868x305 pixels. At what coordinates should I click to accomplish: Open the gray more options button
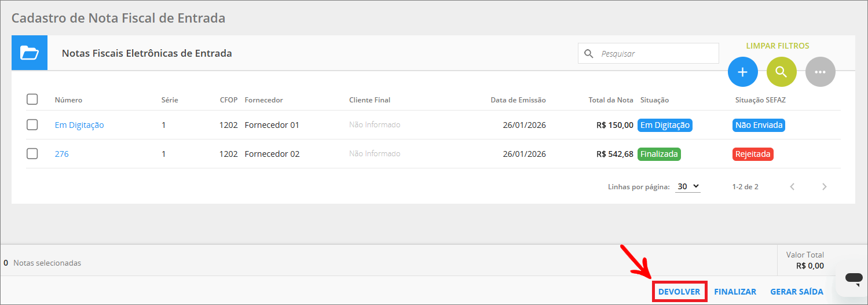click(820, 72)
